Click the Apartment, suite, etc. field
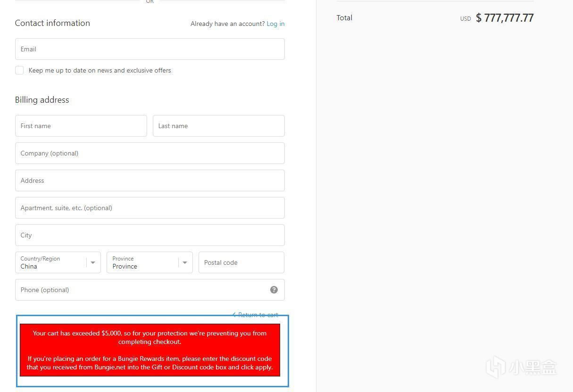This screenshot has height=392, width=573. (149, 208)
